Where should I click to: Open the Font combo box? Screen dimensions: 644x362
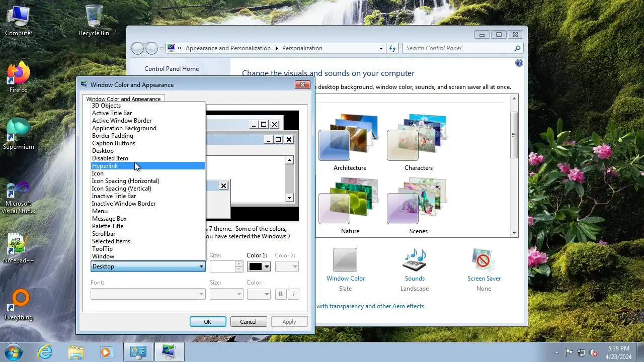148,294
